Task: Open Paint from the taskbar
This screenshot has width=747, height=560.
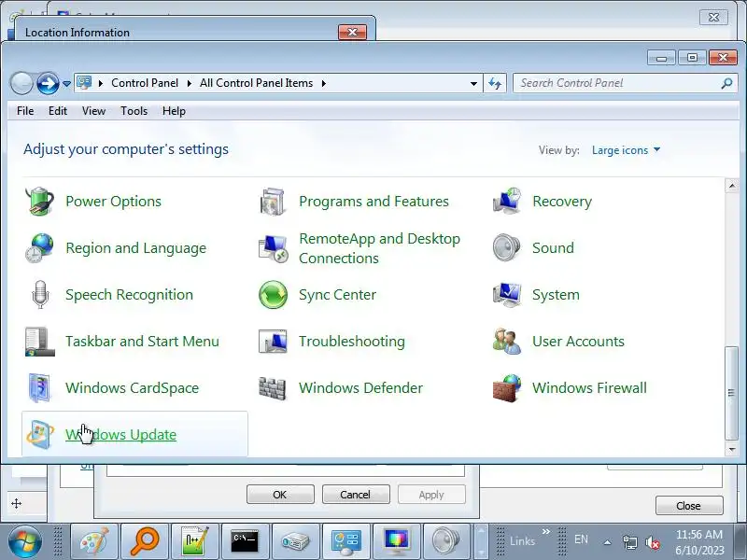Action: [94, 541]
